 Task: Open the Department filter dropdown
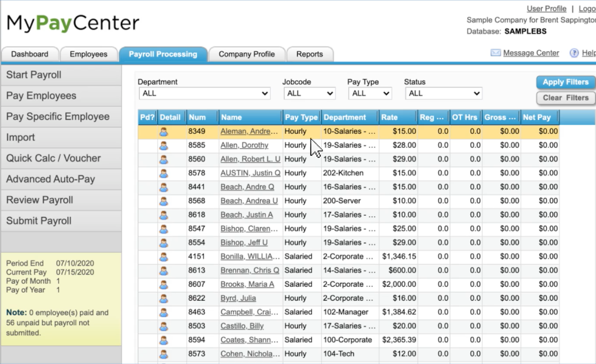pos(205,93)
